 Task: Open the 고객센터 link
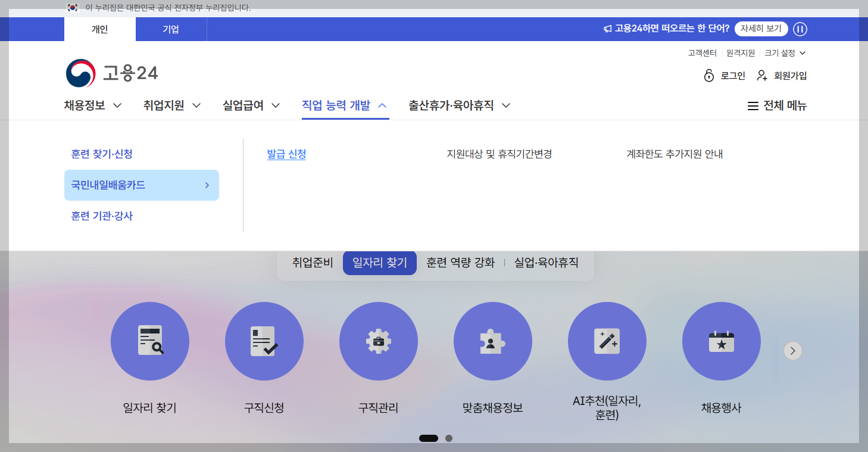(702, 53)
